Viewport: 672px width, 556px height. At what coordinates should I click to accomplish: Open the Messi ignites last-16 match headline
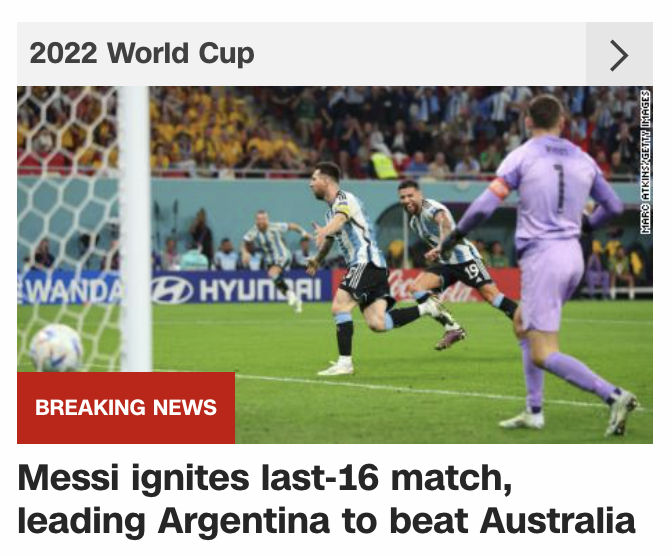coord(326,498)
